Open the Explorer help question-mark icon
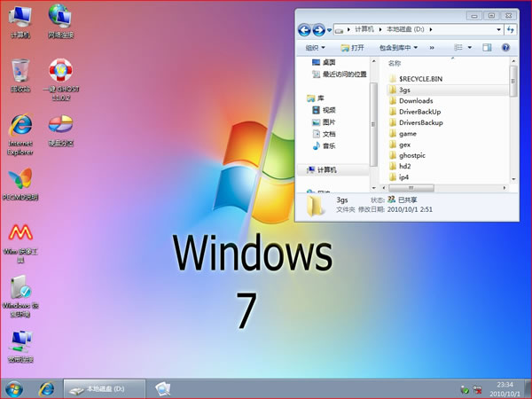The width and height of the screenshot is (532, 399). click(505, 47)
